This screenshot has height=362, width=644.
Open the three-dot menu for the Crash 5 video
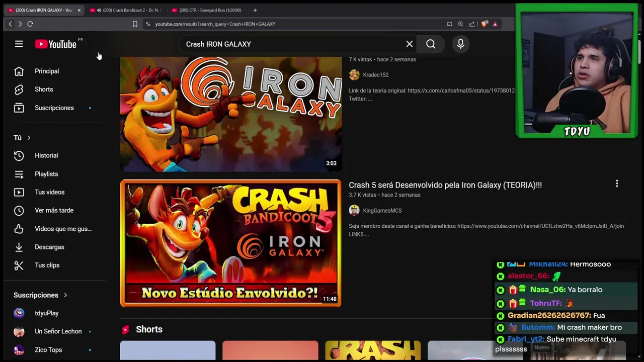tap(617, 184)
